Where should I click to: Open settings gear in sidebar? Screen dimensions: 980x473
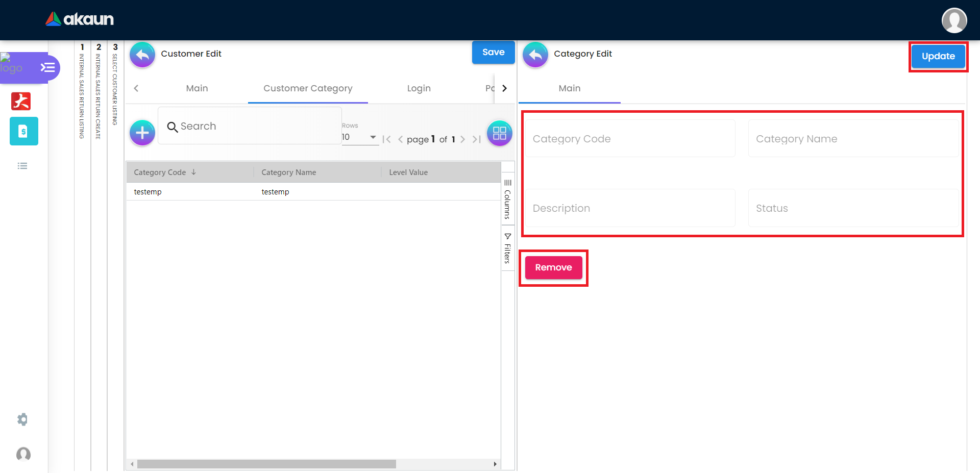(22, 419)
